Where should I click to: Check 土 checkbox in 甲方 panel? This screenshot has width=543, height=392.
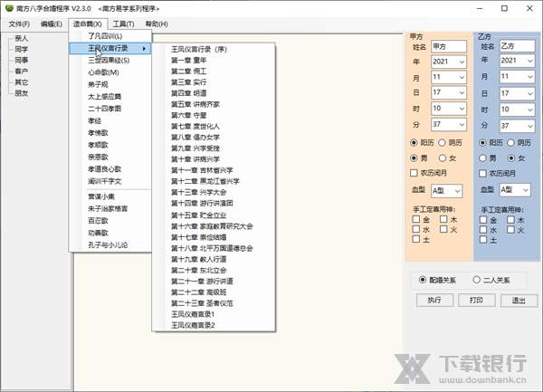416,239
